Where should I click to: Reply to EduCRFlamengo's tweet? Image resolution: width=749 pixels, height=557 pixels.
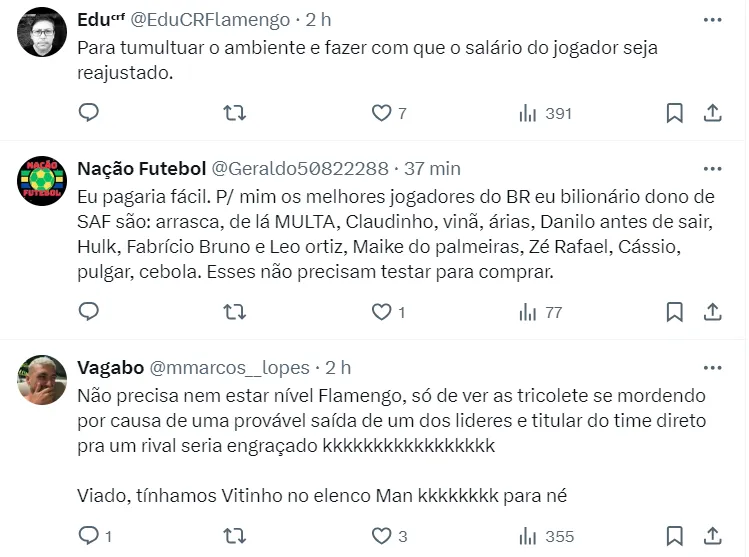point(89,113)
